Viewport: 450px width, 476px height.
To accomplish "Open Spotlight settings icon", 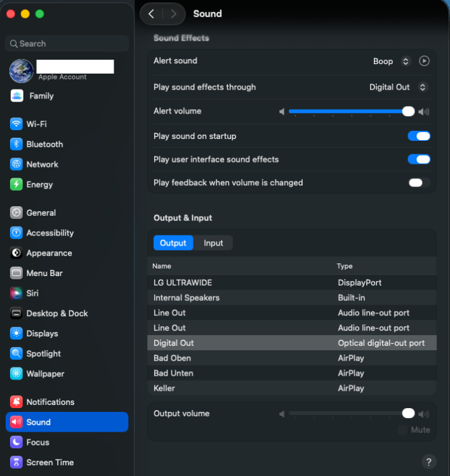I will (17, 354).
